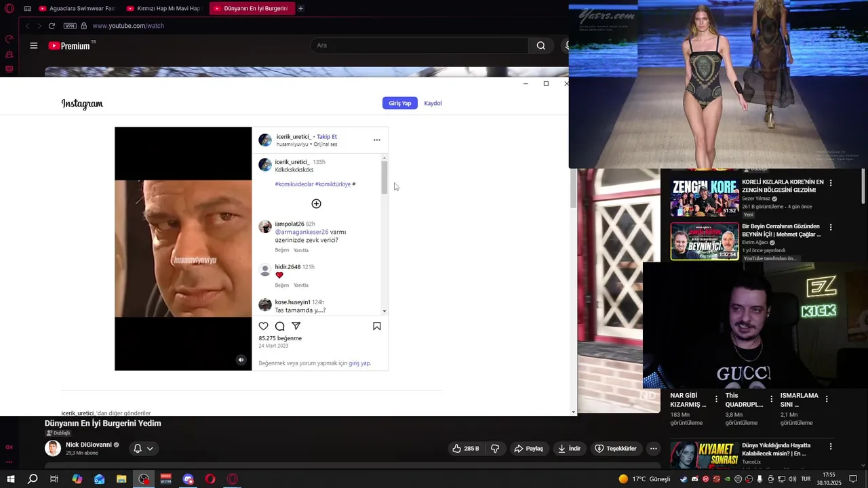The width and height of the screenshot is (868, 488).
Task: Like the Instagram post heart icon
Action: tap(264, 326)
